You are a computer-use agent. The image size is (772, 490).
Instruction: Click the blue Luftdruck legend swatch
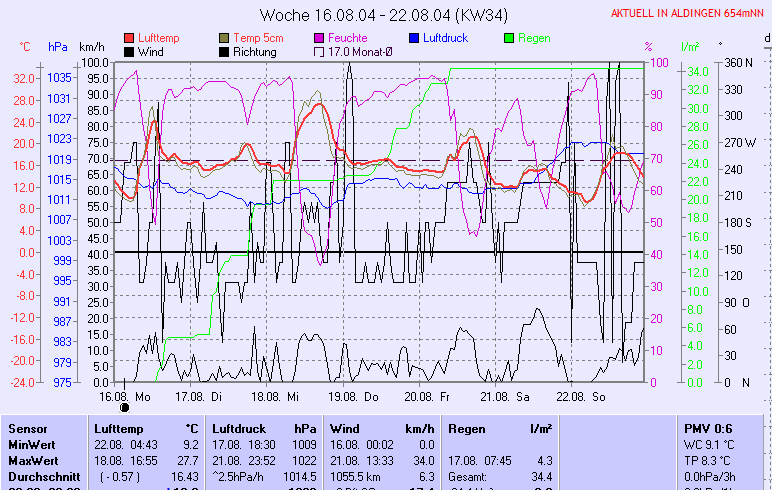[x=414, y=38]
